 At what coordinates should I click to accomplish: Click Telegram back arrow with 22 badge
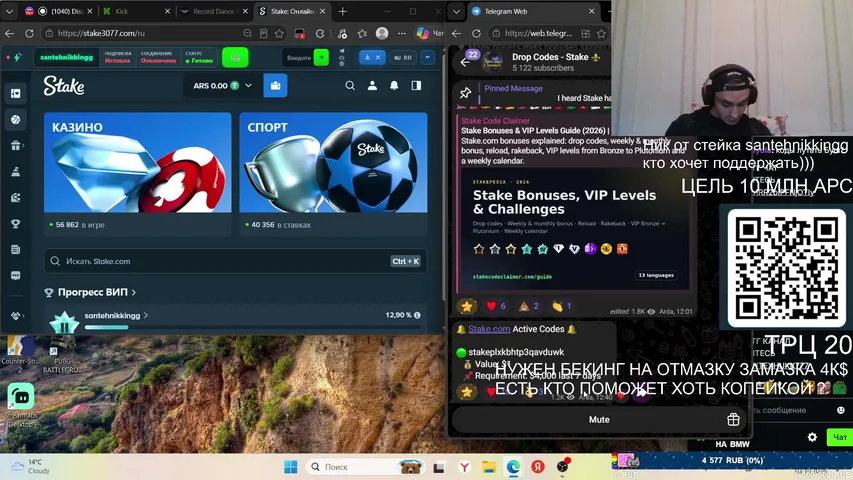[x=466, y=61]
